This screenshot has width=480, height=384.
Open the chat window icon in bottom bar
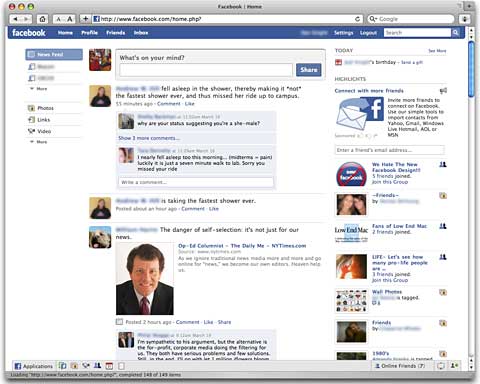441,366
